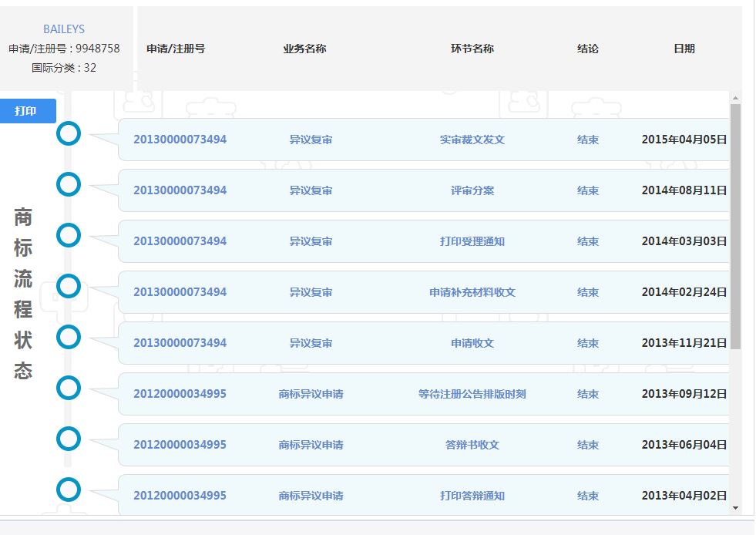Select the timeline node for 评审分案 row
This screenshot has height=535, width=756.
coord(69,184)
